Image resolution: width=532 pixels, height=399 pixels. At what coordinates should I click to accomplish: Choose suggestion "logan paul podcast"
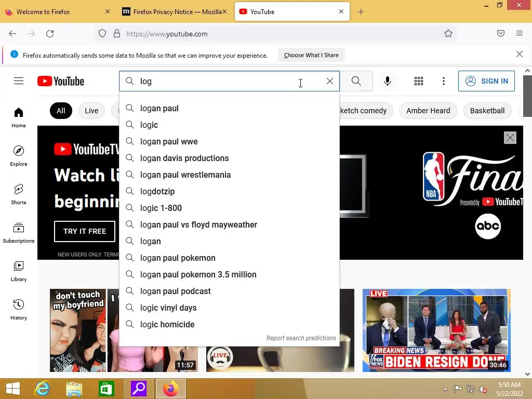click(x=229, y=291)
